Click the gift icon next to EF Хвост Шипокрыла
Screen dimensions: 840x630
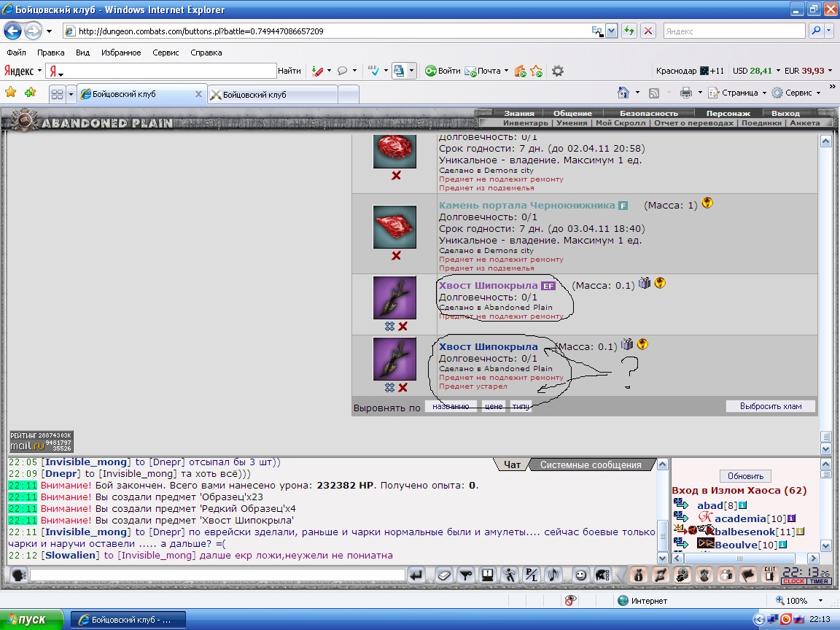[645, 283]
